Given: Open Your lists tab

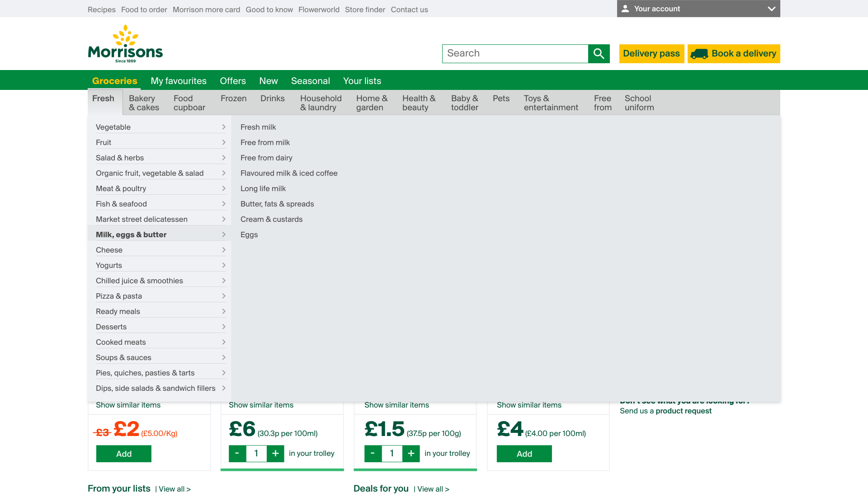Looking at the screenshot, I should coord(362,81).
